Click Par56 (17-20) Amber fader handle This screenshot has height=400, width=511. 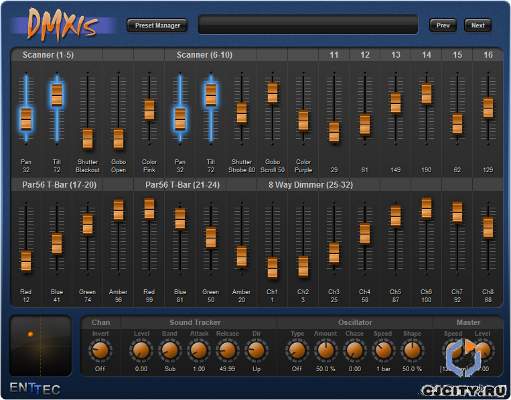[118, 210]
